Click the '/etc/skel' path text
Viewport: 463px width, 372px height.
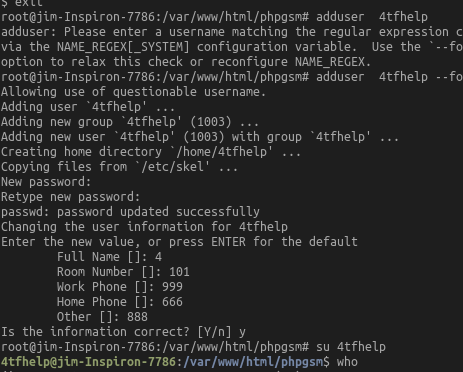tap(172, 167)
